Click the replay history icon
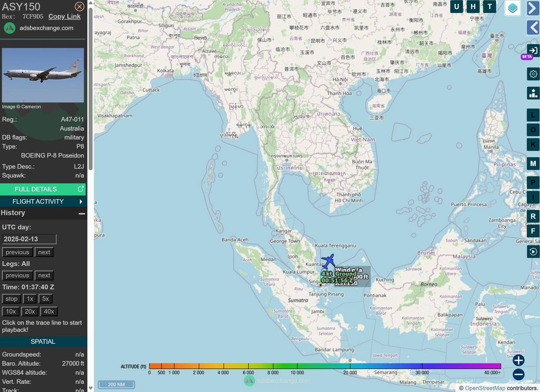540x392 pixels. click(x=533, y=252)
